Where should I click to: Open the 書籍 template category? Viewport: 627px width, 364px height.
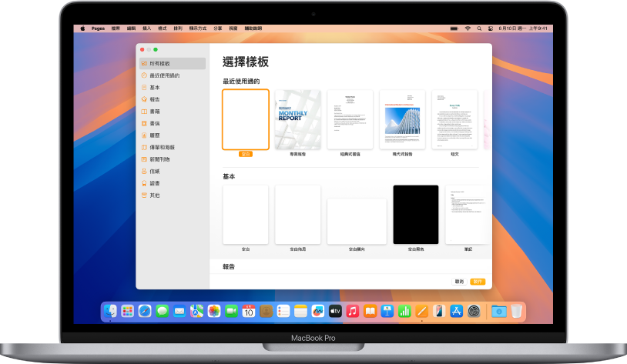[x=173, y=112]
